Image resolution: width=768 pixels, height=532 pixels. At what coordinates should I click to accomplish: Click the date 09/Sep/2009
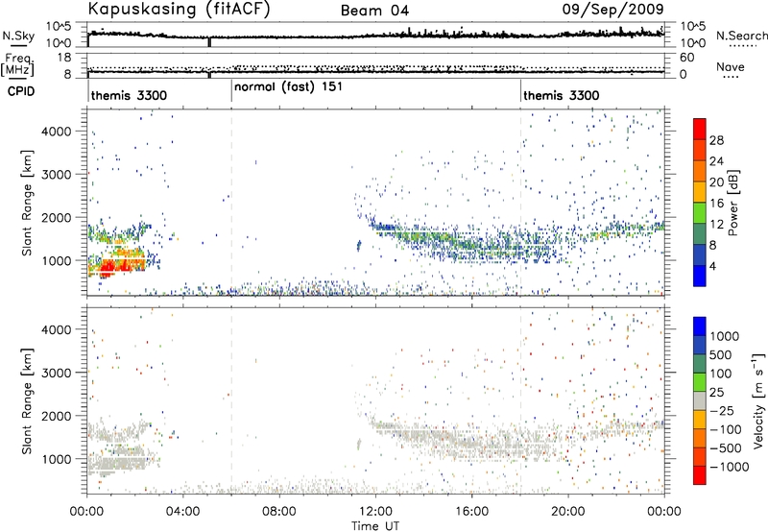coord(612,9)
